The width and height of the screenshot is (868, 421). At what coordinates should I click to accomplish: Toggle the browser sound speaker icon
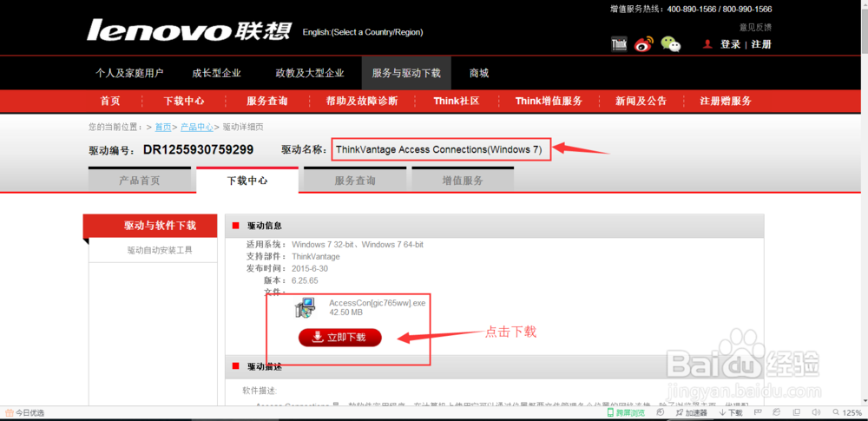(x=815, y=412)
